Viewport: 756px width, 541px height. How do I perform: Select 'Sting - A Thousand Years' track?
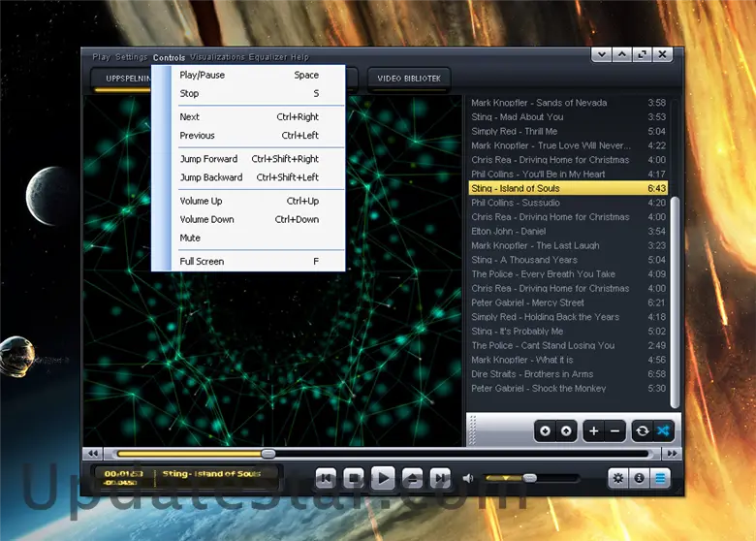pyautogui.click(x=568, y=260)
